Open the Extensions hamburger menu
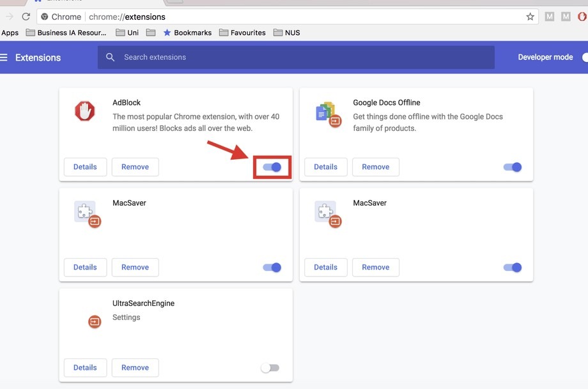588x389 pixels. tap(4, 57)
